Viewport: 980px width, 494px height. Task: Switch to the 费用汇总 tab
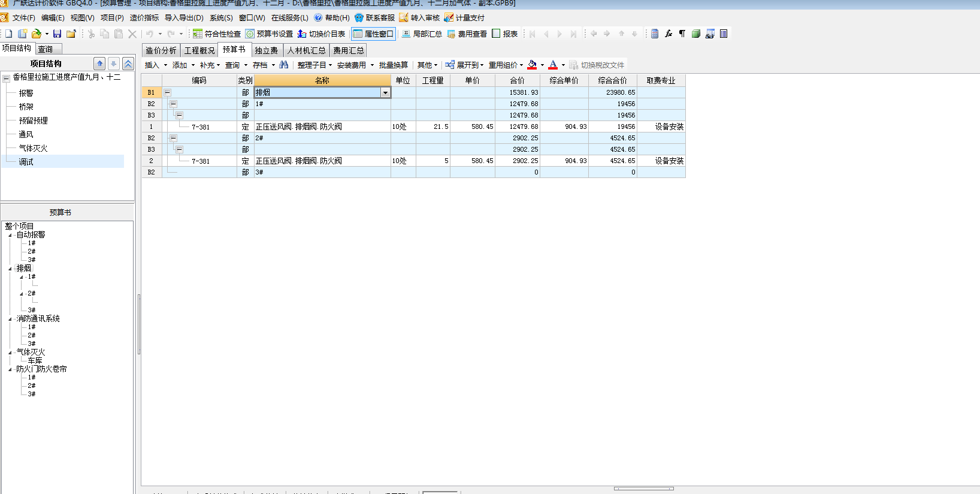point(349,50)
